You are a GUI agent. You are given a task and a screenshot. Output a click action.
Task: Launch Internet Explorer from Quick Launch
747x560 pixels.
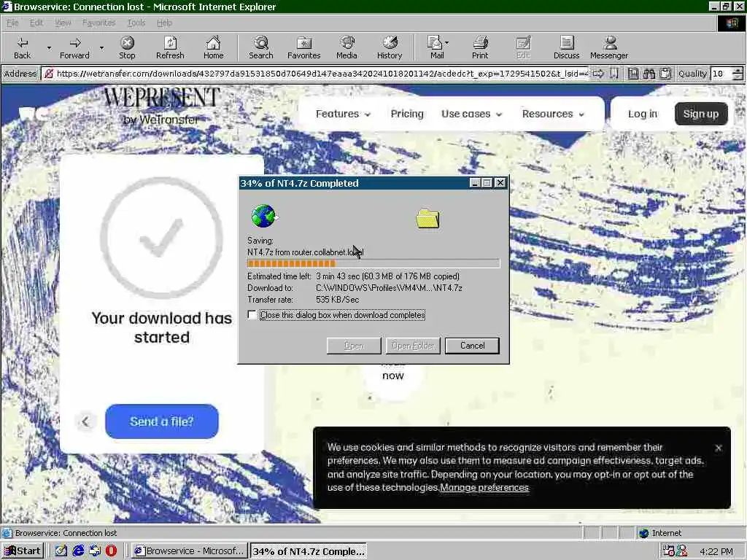tap(78, 551)
